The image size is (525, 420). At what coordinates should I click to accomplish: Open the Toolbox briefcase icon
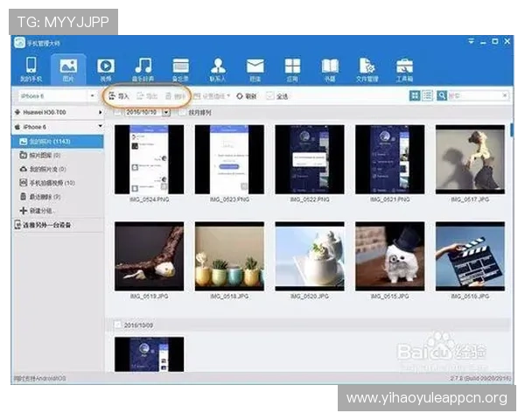click(404, 68)
